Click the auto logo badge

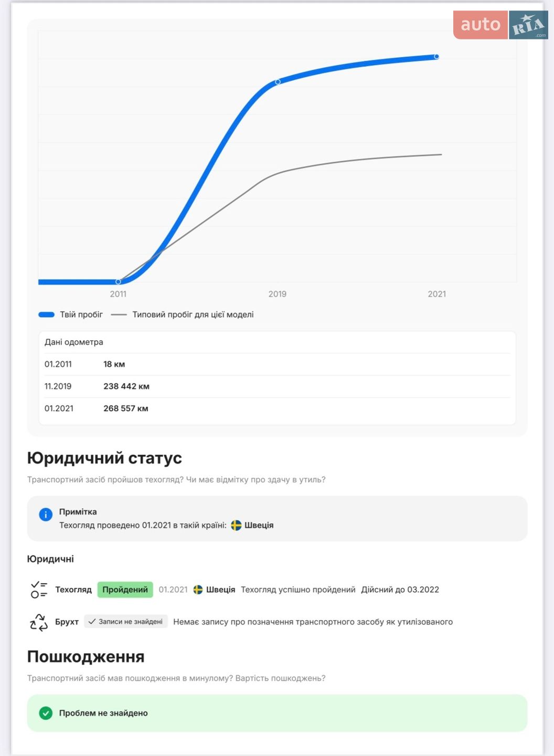tap(481, 25)
